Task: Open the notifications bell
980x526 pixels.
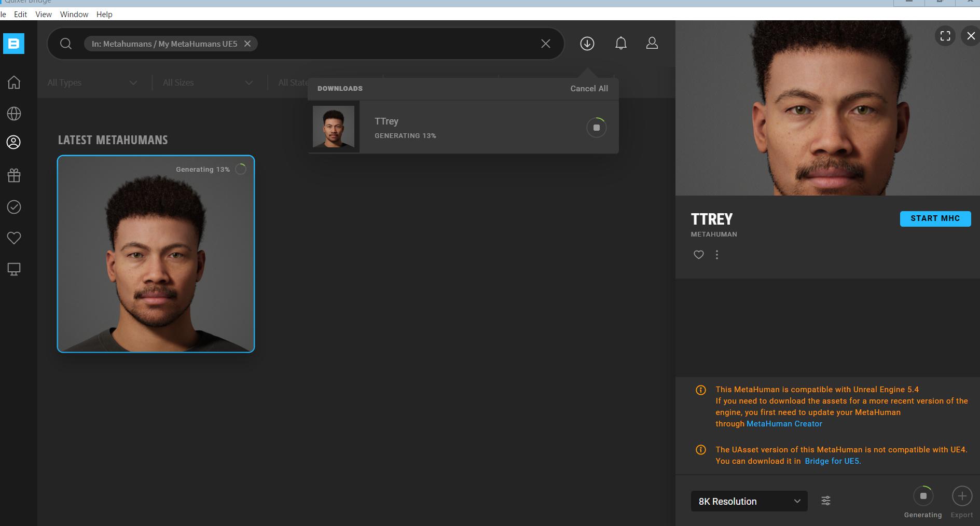Action: click(621, 44)
